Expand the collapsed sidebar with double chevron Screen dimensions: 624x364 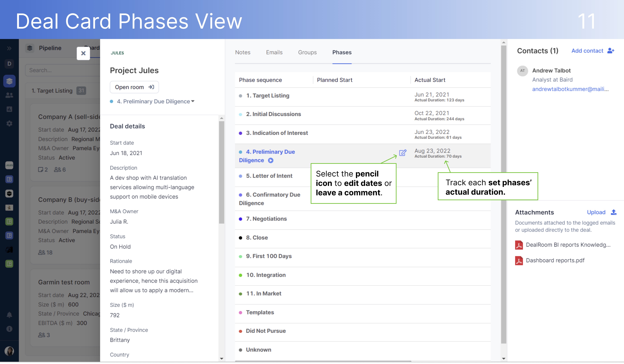(9, 48)
